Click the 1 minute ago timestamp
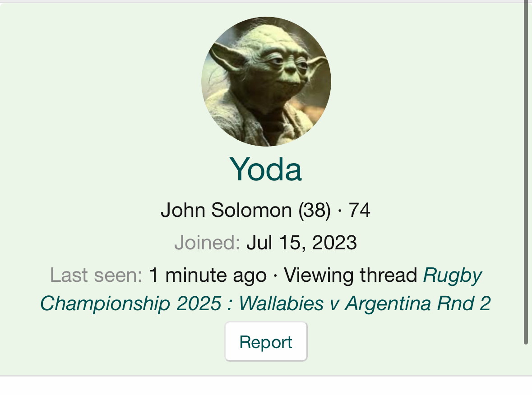This screenshot has height=395, width=532. [x=208, y=275]
